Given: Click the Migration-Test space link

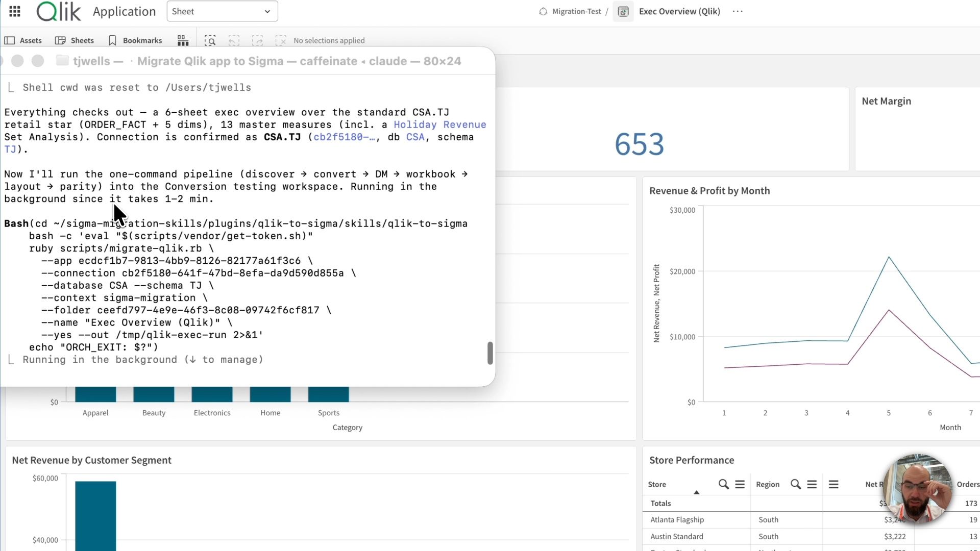Looking at the screenshot, I should [x=577, y=11].
